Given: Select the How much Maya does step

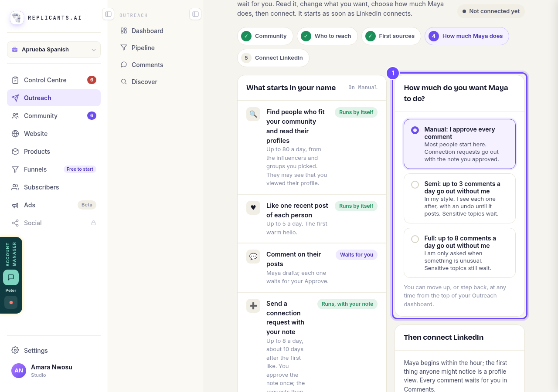Looking at the screenshot, I should (467, 36).
